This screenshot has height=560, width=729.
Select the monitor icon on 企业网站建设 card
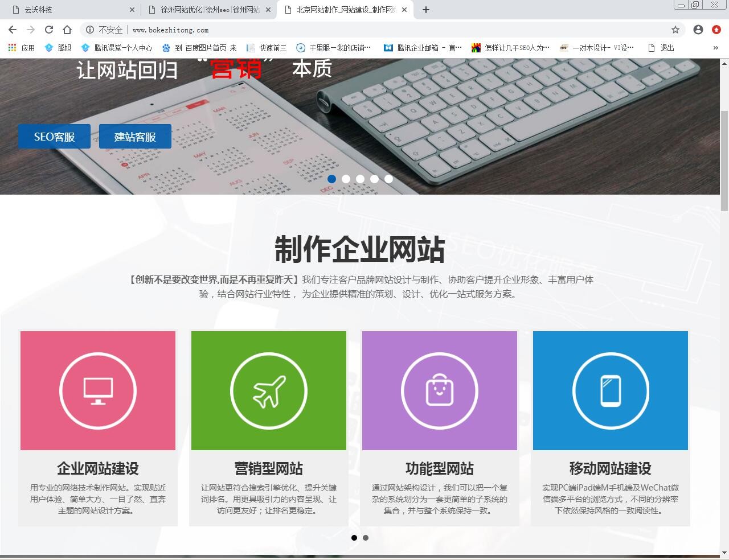point(97,390)
